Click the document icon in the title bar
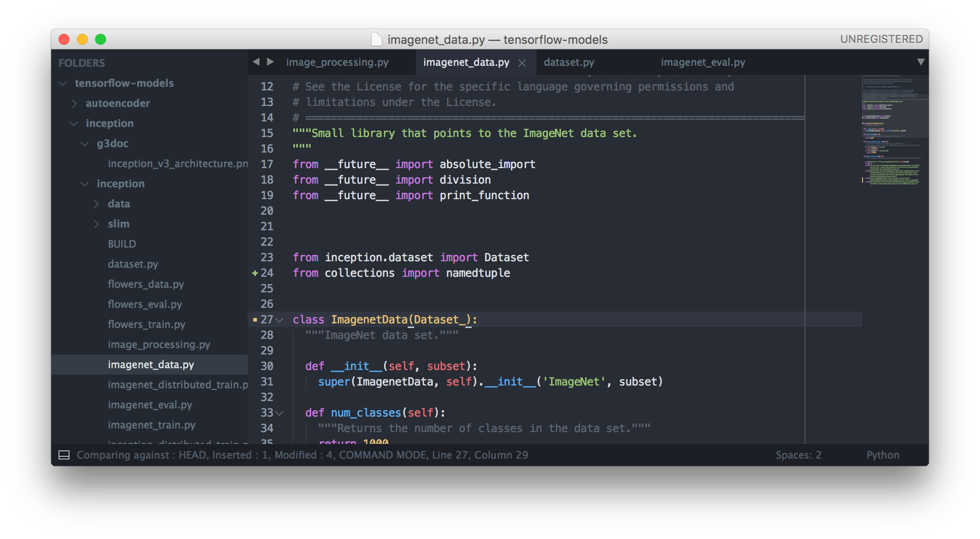 pos(376,39)
